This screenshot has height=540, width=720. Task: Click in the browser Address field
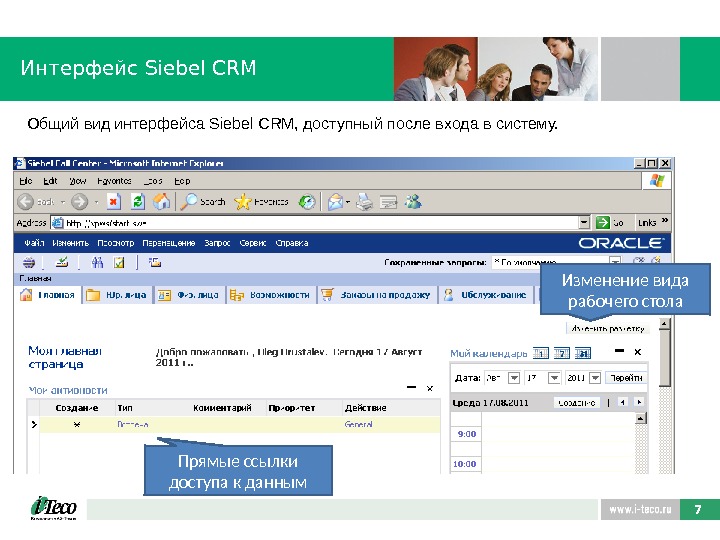coord(315,223)
